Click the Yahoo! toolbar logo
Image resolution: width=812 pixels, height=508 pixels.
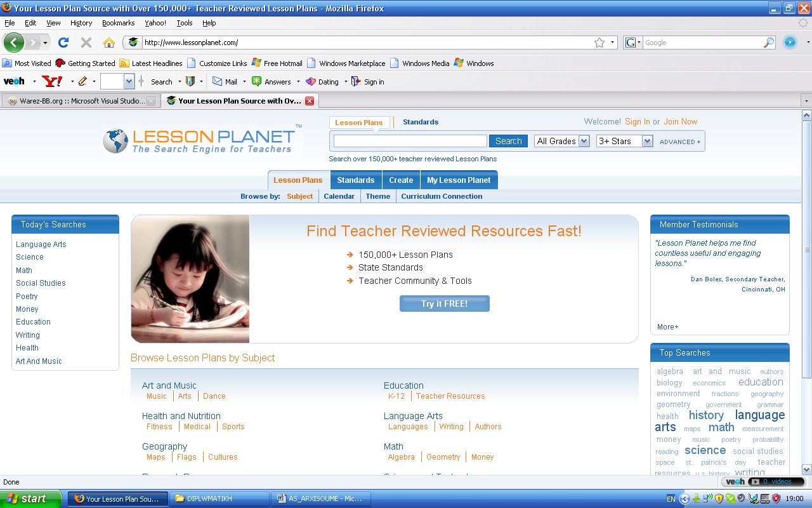click(x=52, y=81)
